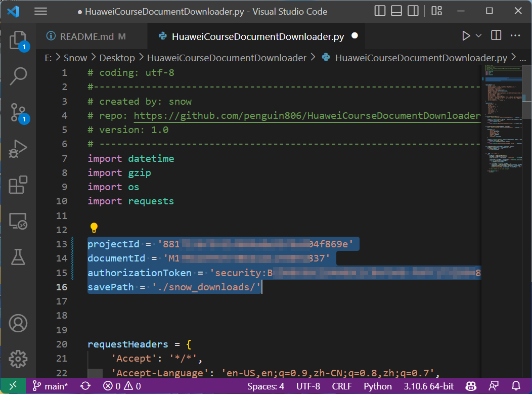Toggle the primary side bar layout button

pyautogui.click(x=380, y=11)
